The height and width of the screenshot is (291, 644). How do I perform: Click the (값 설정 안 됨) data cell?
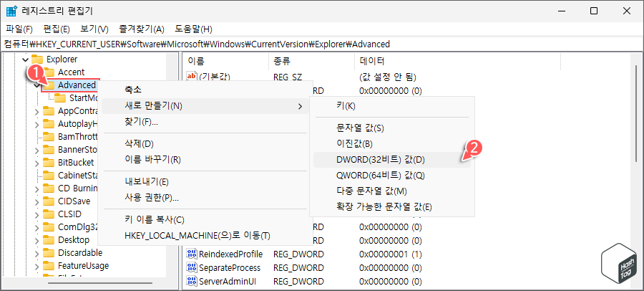click(x=388, y=77)
